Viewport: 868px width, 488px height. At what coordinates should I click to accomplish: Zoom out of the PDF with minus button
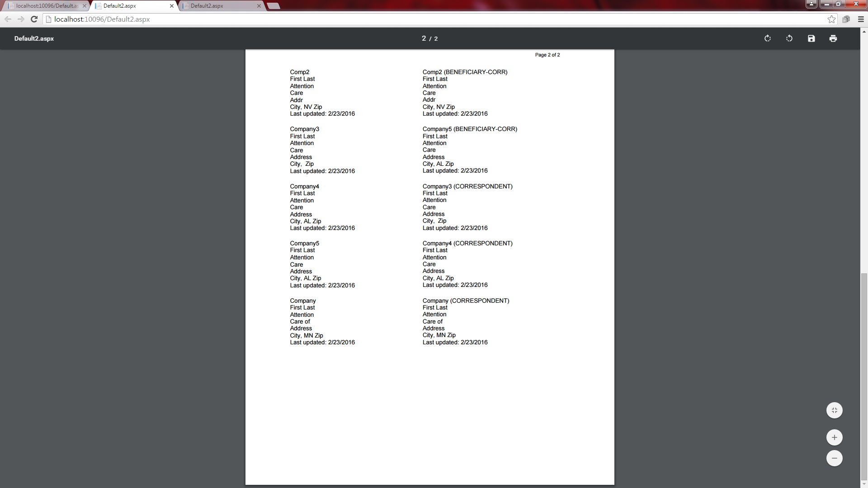pyautogui.click(x=835, y=458)
